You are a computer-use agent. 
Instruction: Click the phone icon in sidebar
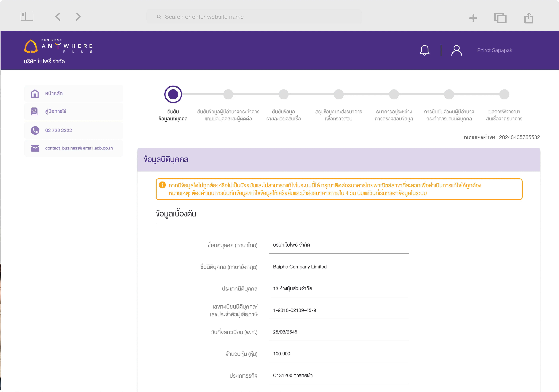(x=35, y=131)
